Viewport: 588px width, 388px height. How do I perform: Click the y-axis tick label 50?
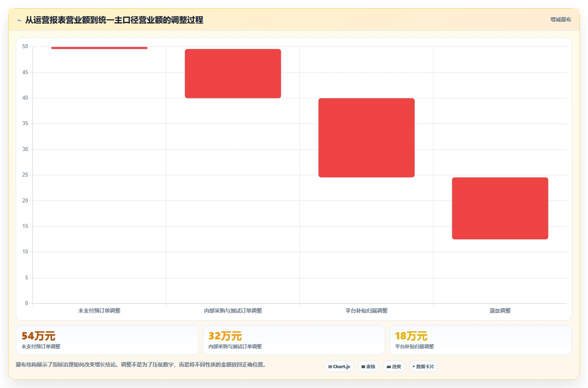pos(25,47)
